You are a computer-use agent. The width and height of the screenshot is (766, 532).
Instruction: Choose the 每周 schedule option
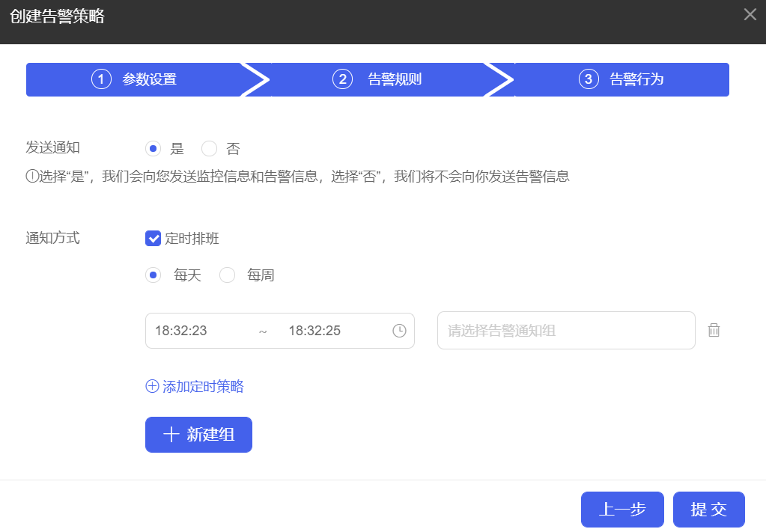227,275
